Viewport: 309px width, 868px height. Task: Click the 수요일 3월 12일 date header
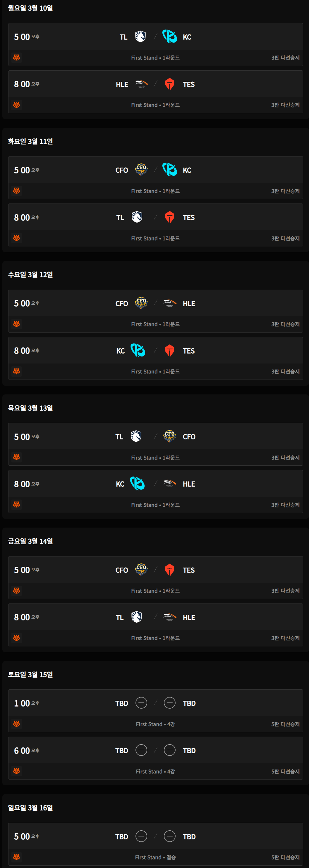[30, 275]
